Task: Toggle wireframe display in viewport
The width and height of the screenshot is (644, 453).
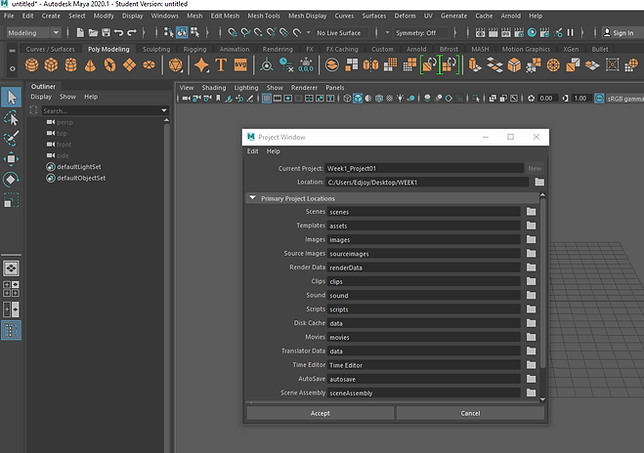Action: (x=347, y=98)
